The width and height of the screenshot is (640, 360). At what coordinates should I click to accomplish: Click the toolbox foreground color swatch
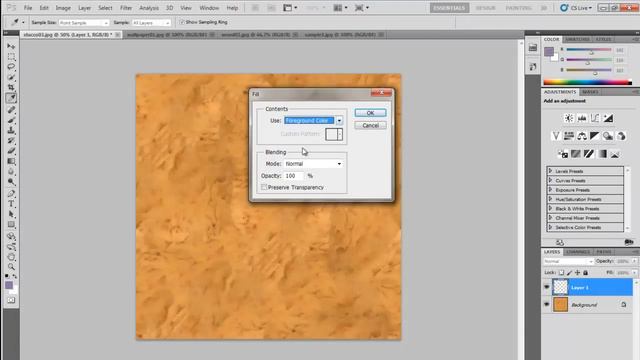click(9, 285)
